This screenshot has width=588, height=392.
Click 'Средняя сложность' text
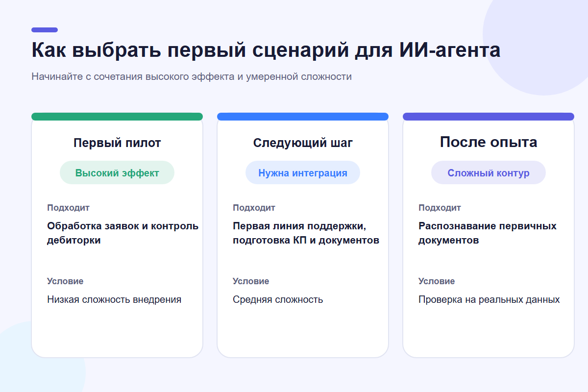[x=278, y=299]
